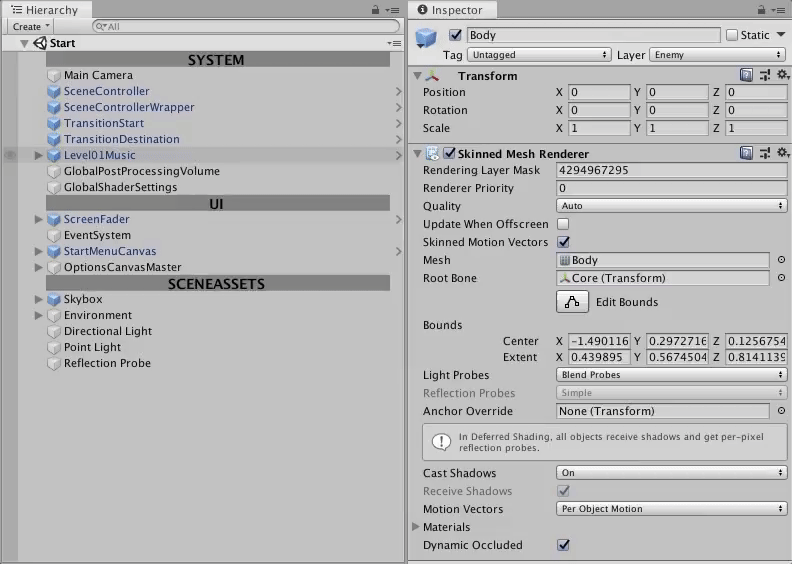This screenshot has width=792, height=564.
Task: Toggle the Static checkbox
Action: point(733,35)
